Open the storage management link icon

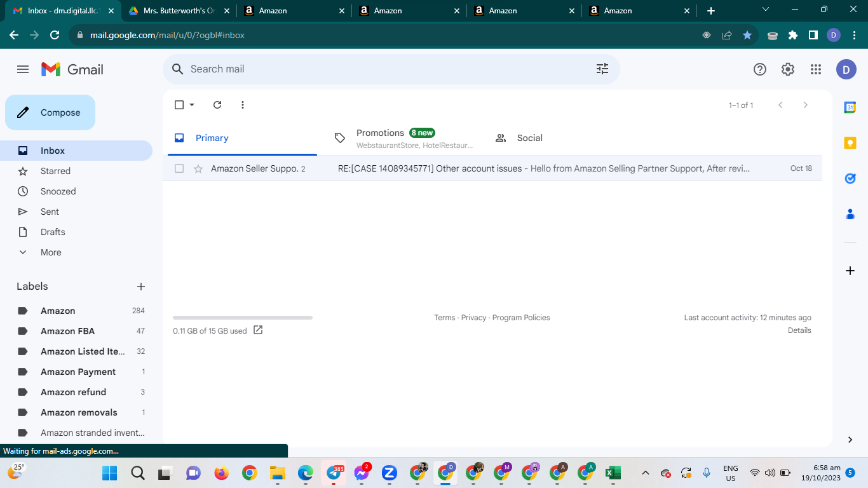point(258,330)
